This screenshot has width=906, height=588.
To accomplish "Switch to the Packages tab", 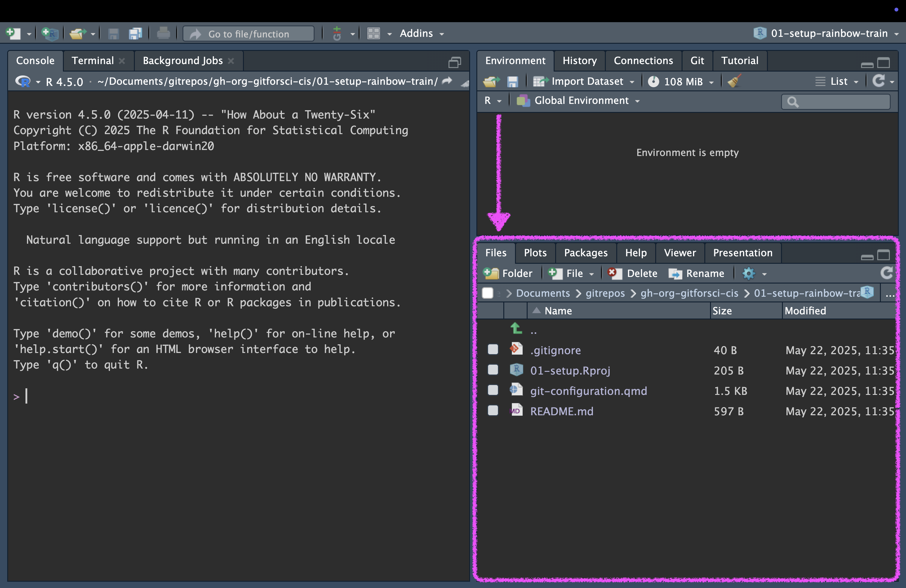I will 586,253.
